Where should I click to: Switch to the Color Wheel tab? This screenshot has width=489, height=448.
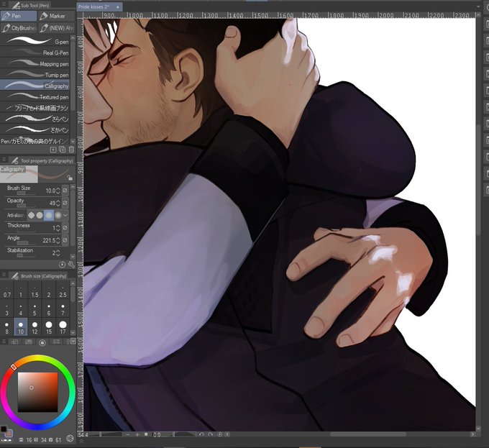pyautogui.click(x=42, y=342)
